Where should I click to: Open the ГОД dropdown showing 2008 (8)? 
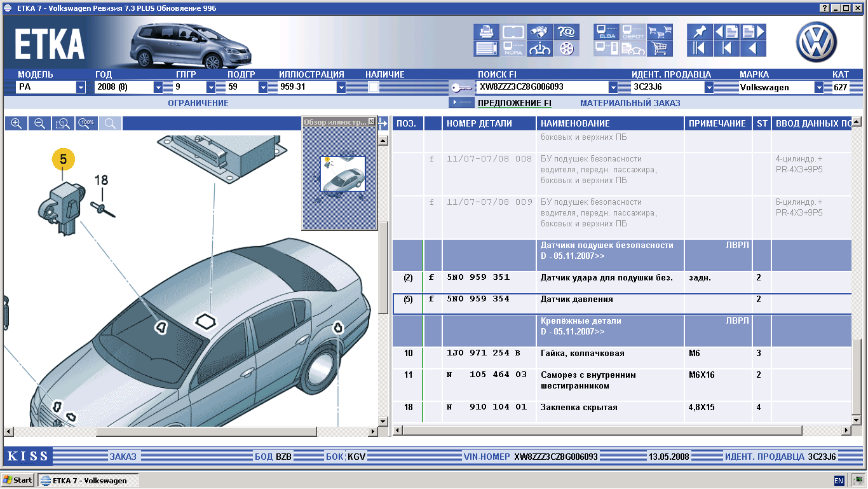[x=158, y=88]
